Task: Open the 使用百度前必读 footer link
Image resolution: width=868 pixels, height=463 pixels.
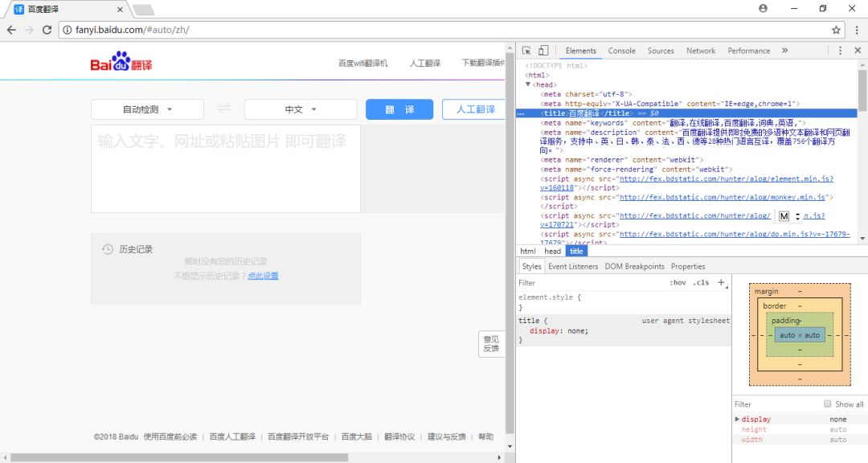Action: [170, 436]
